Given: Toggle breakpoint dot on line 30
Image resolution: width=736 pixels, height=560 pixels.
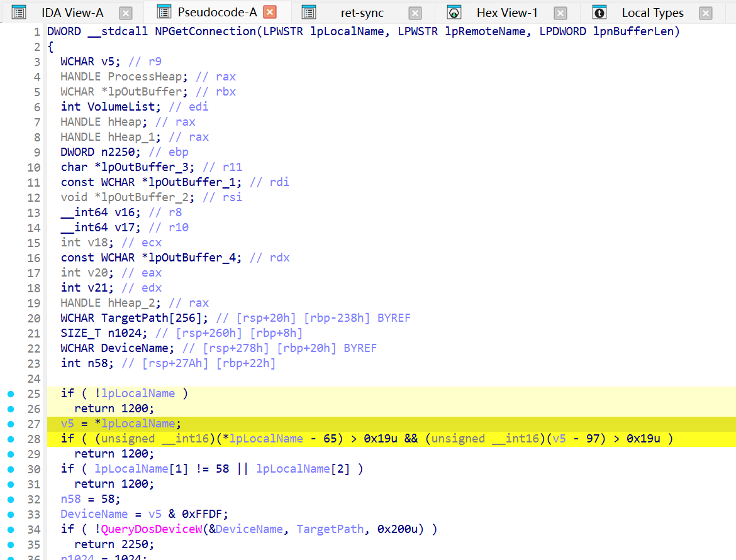Looking at the screenshot, I should 11,469.
